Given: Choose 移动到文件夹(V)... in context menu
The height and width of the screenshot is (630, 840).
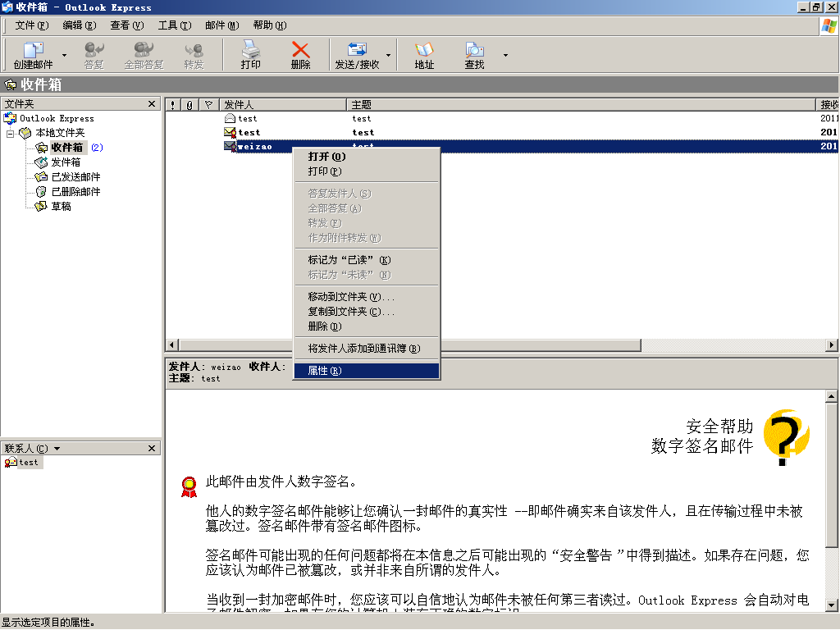Looking at the screenshot, I should pos(367,297).
